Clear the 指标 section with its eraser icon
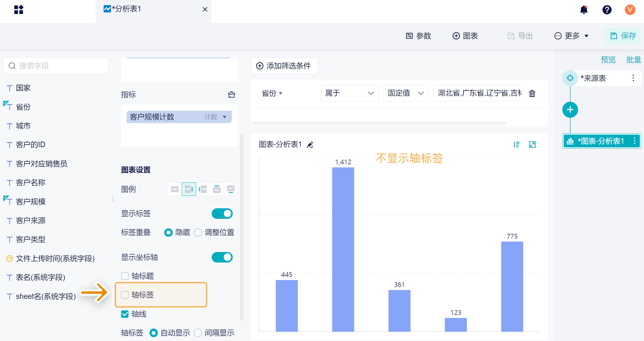644x341 pixels. coord(231,94)
